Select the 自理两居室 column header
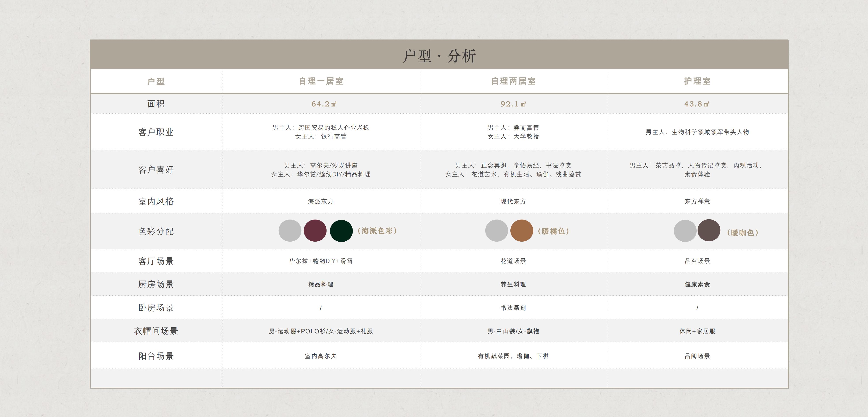Image resolution: width=868 pixels, height=417 pixels. (513, 81)
